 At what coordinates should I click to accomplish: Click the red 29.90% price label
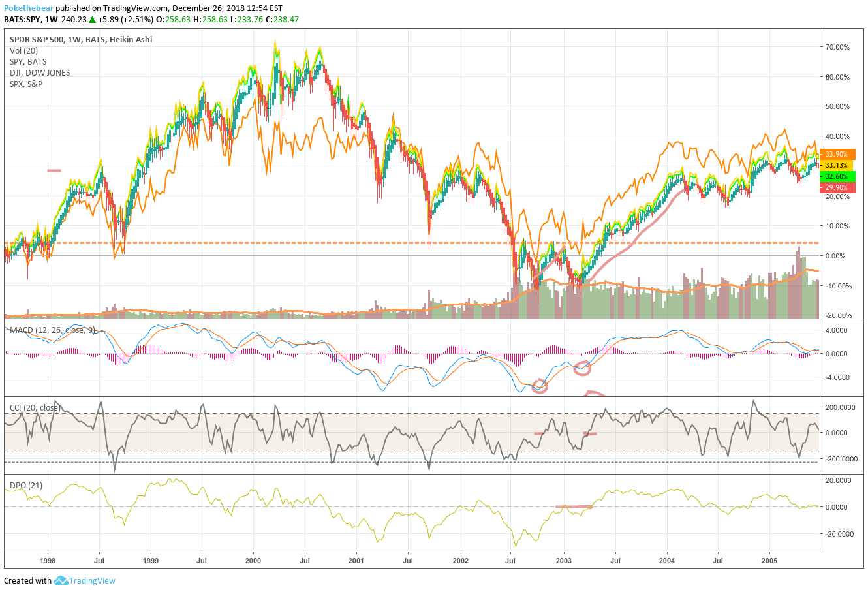tap(836, 188)
